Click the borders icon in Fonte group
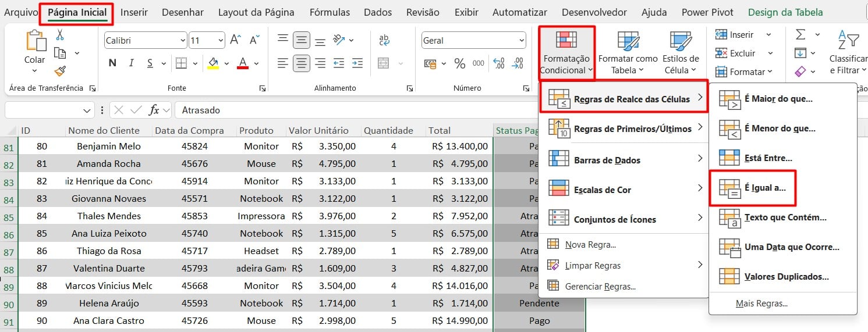 coord(181,63)
